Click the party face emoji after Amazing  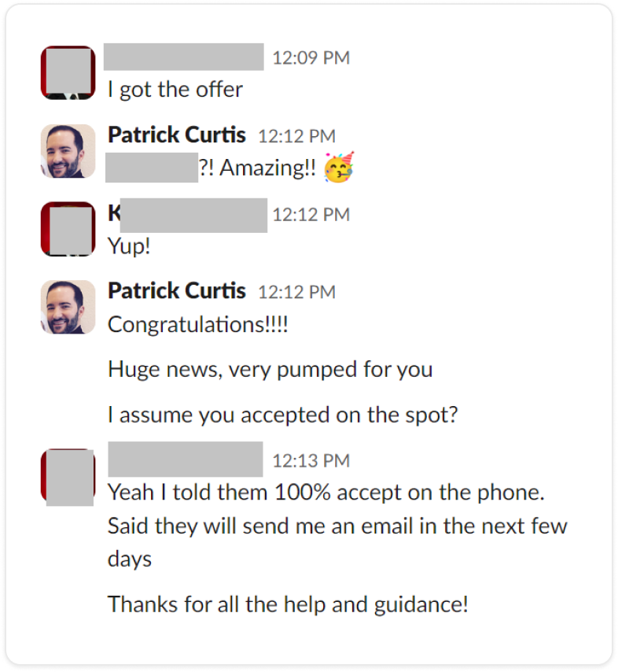click(x=340, y=168)
